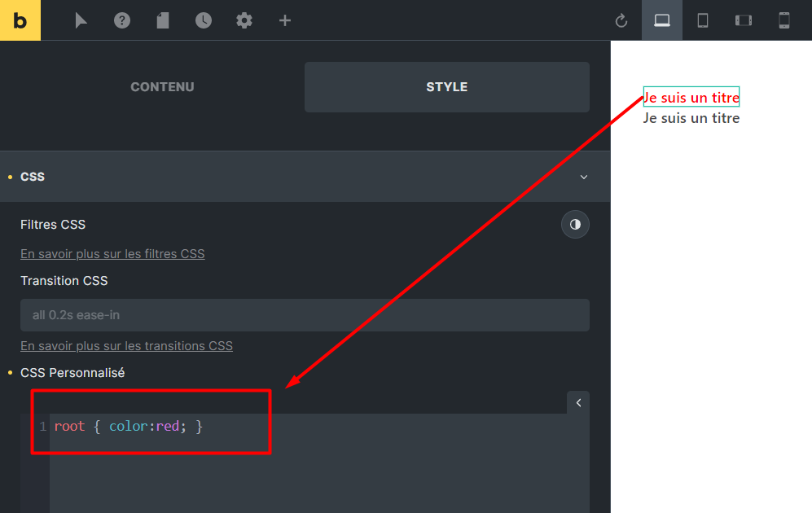This screenshot has height=513, width=812.
Task: Click the Transition CSS input field
Action: [x=305, y=315]
